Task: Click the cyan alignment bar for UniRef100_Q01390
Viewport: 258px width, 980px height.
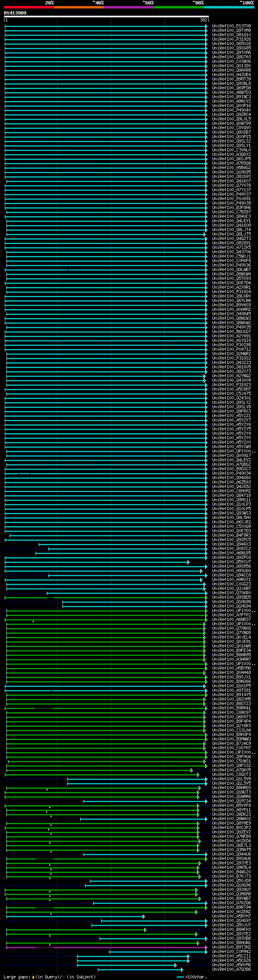Action: (106, 66)
